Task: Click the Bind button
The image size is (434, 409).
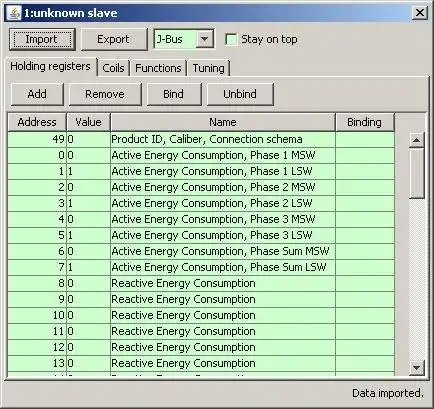Action: click(173, 94)
